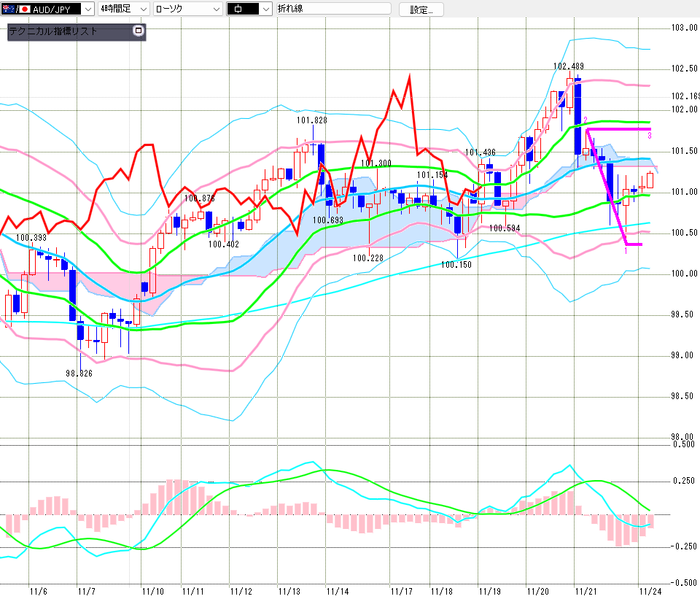Expand the 4時間足 timeframe dropdown

142,9
